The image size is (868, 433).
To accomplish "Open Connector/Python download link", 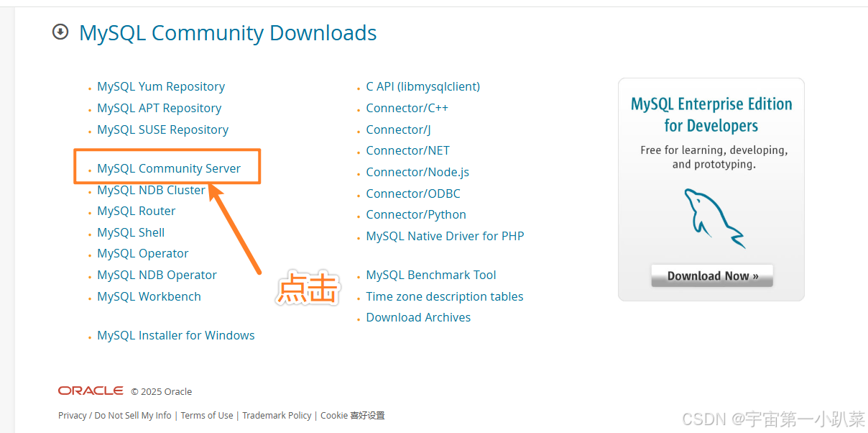I will click(416, 214).
